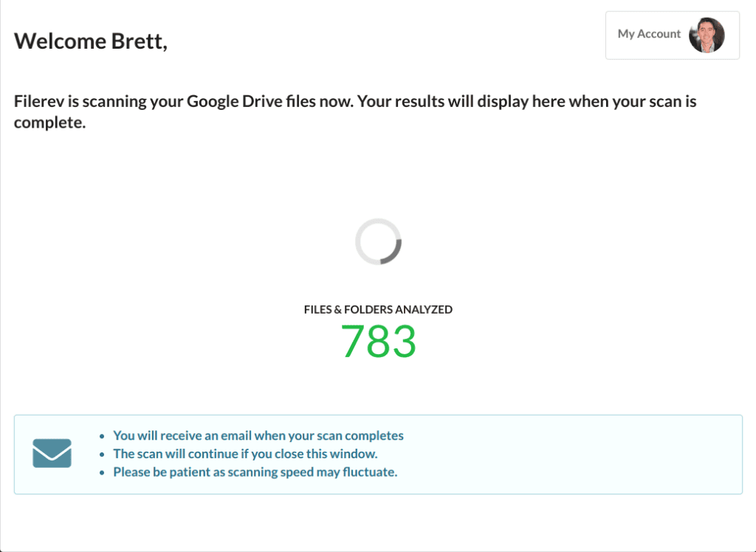This screenshot has width=756, height=552.
Task: Click the second bullet dot in notice
Action: [x=102, y=455]
